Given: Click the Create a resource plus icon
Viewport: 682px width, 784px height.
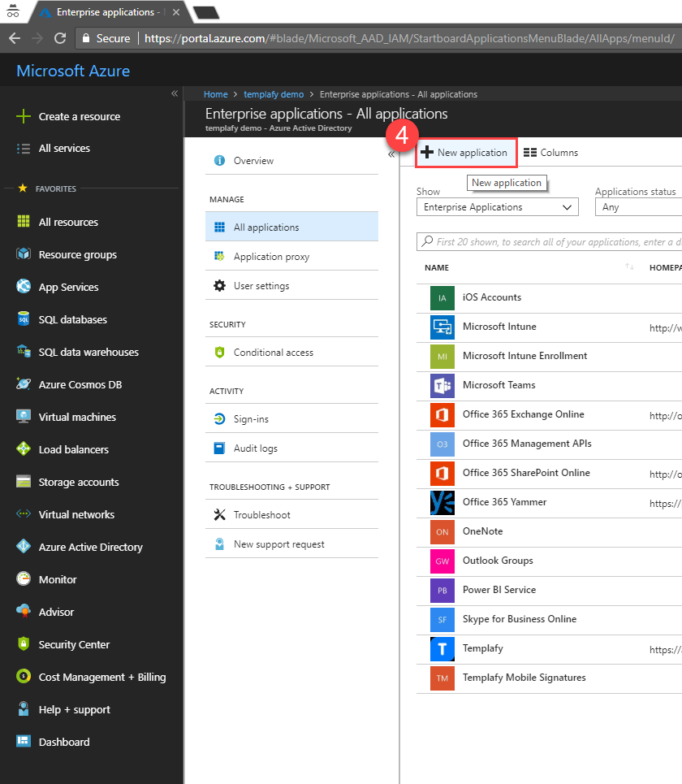Looking at the screenshot, I should tap(23, 116).
